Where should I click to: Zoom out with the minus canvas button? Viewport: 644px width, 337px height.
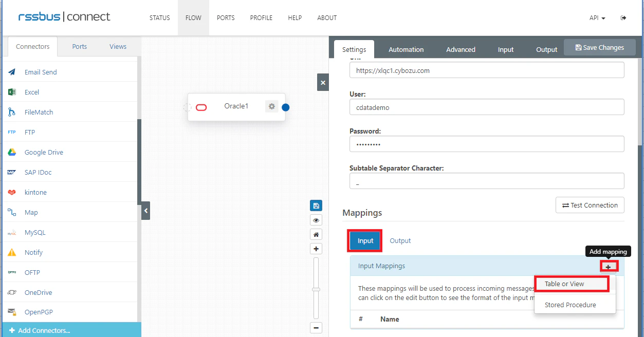tap(316, 328)
